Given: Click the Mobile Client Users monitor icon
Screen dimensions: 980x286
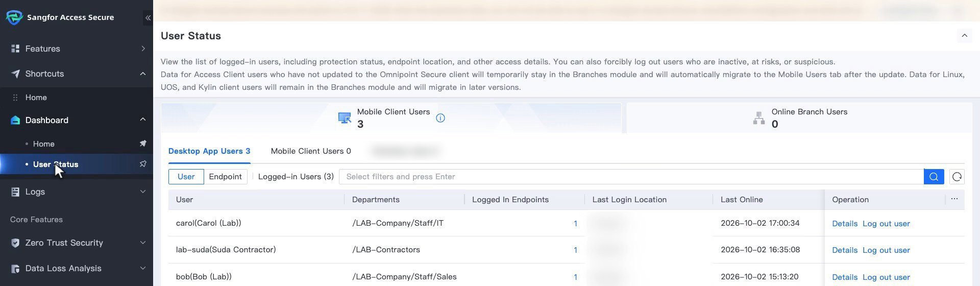Looking at the screenshot, I should coord(345,118).
